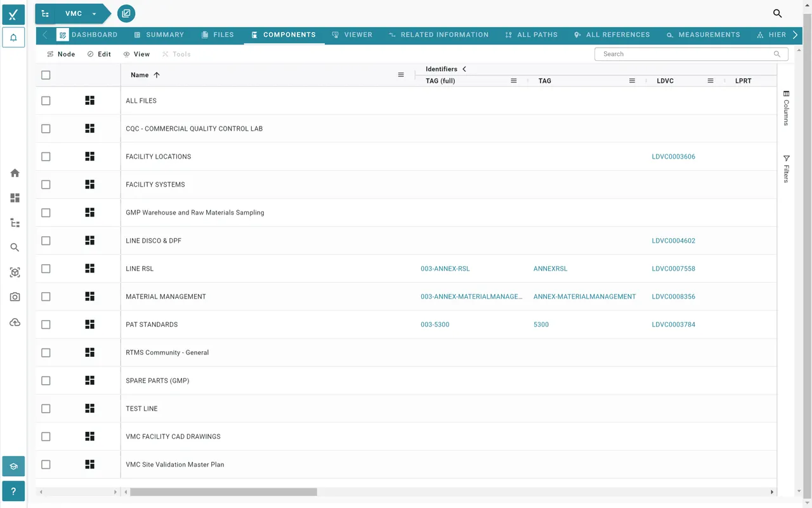
Task: Open the TAG column menu
Action: pyautogui.click(x=632, y=81)
